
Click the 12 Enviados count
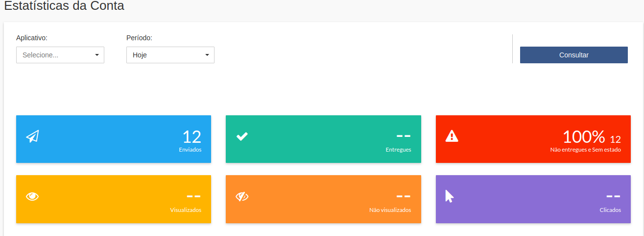(x=191, y=137)
